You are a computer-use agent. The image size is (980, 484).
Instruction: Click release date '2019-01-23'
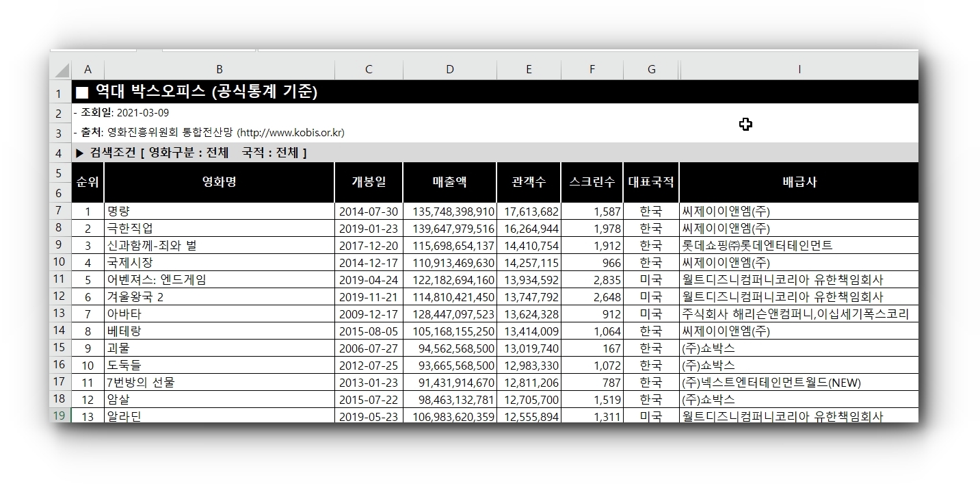pos(369,228)
